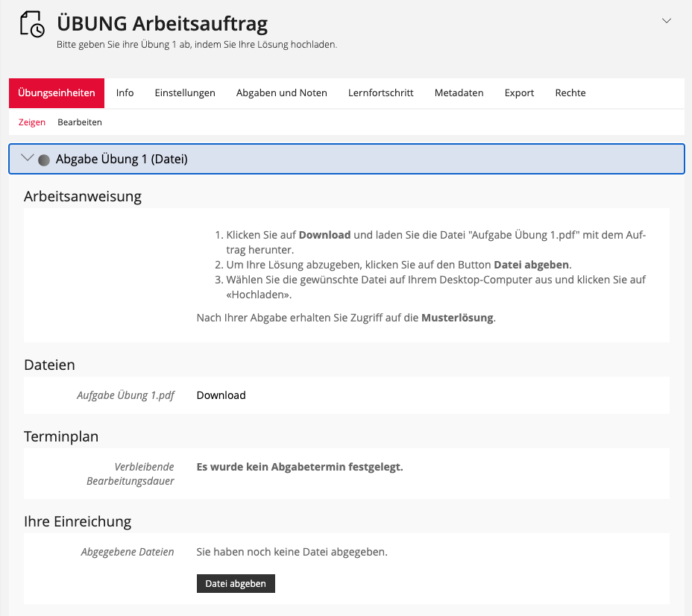692x616 pixels.
Task: Open the Lernfortschritt tab
Action: [381, 93]
